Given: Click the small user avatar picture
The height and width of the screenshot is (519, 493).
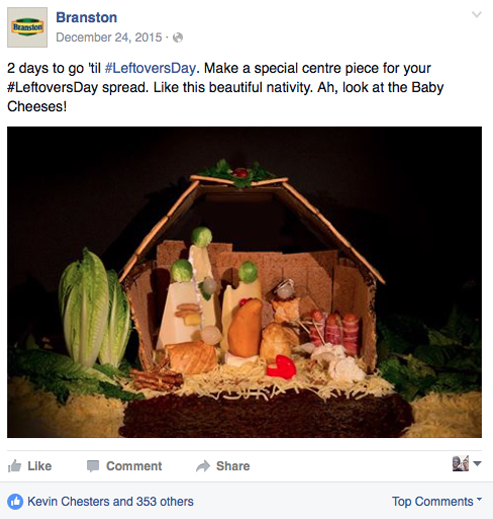Looking at the screenshot, I should (x=460, y=463).
